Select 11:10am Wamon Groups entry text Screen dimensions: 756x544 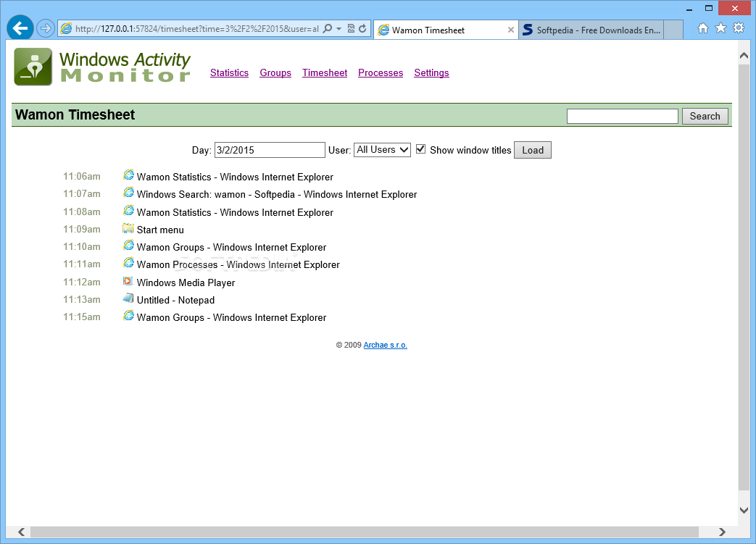(x=231, y=247)
